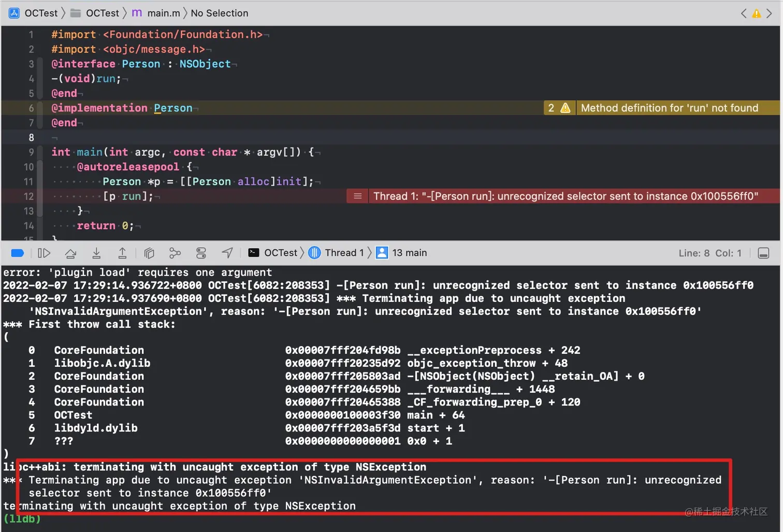Click the 'Line: 8 Col: 1' position indicator
The width and height of the screenshot is (783, 532).
(710, 253)
